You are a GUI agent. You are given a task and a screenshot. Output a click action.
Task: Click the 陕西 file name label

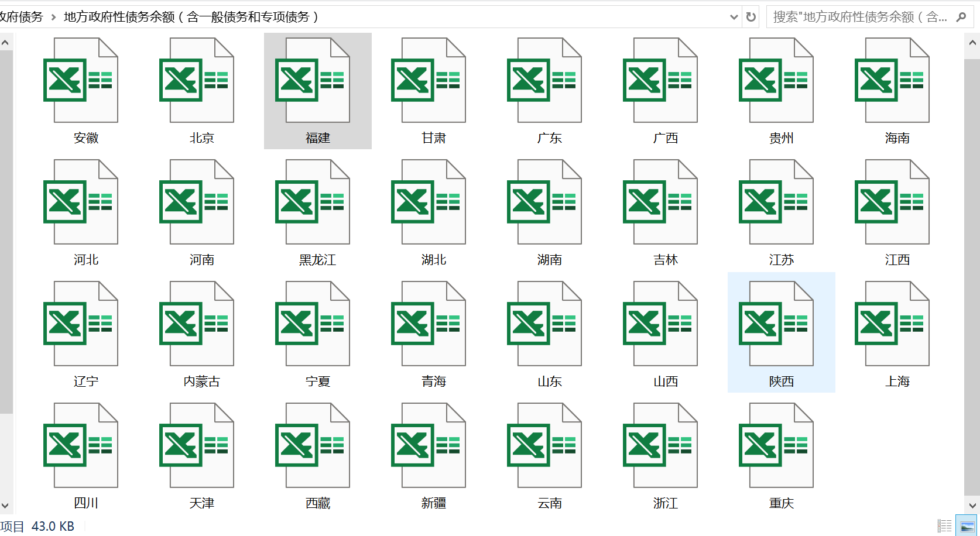click(782, 382)
